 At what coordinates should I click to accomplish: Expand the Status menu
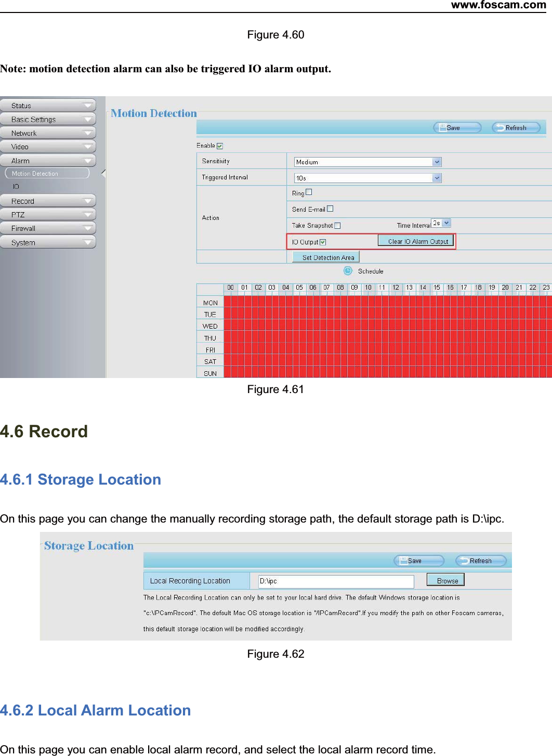(48, 106)
